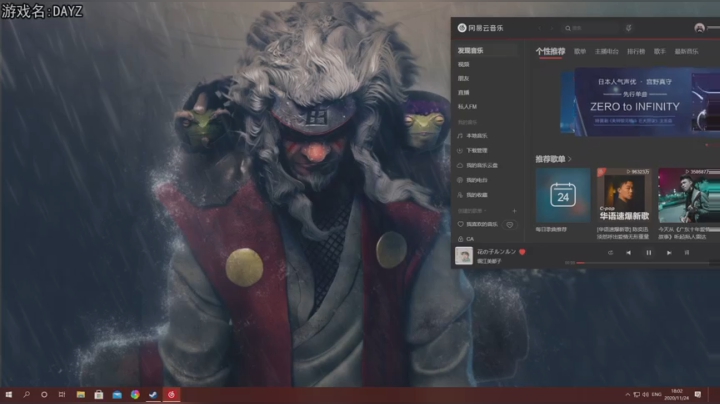Screen dimensions: 720x404
Task: Open the 华语速爆新歌 playlist title link
Action: pyautogui.click(x=623, y=233)
